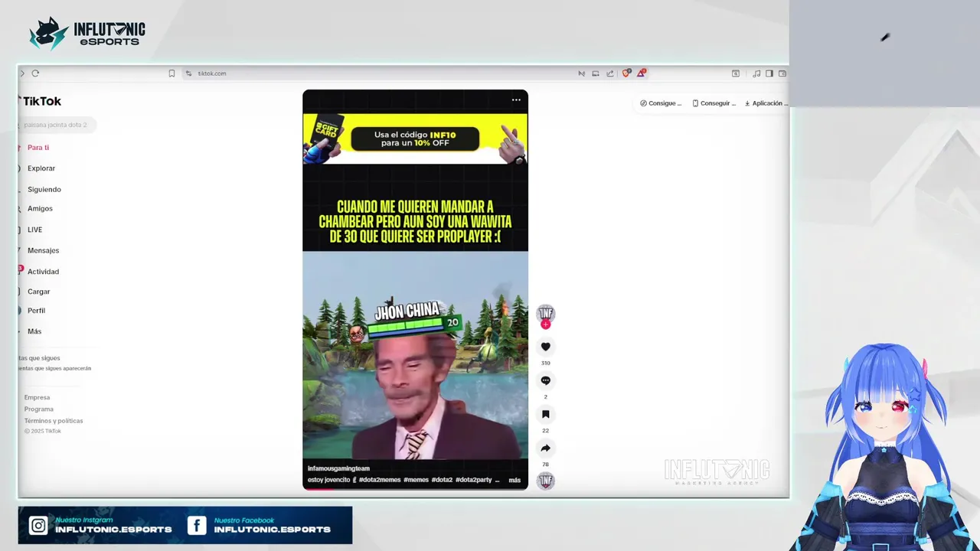The image size is (980, 551).
Task: Click the INF10 gift card banner
Action: [415, 139]
